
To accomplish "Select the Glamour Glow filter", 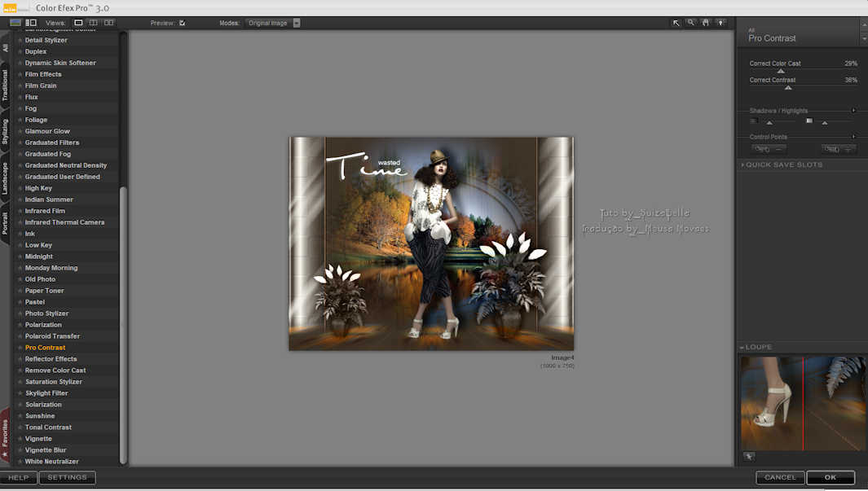I will click(47, 131).
